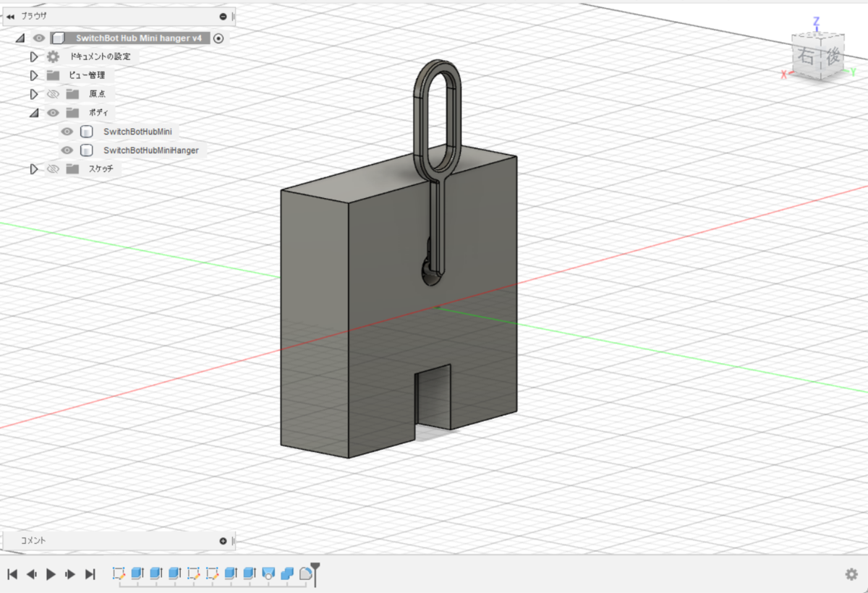
Task: Collapse the ボディ node
Action: pyautogui.click(x=33, y=113)
